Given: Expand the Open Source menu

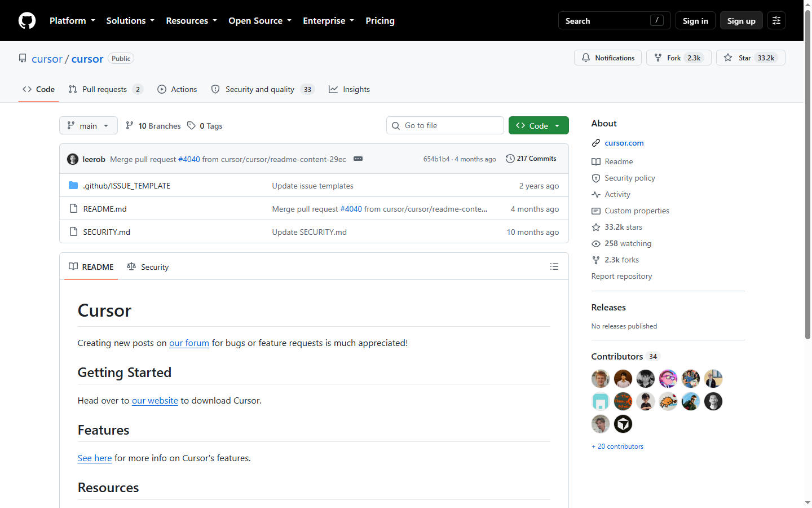Looking at the screenshot, I should pos(260,21).
